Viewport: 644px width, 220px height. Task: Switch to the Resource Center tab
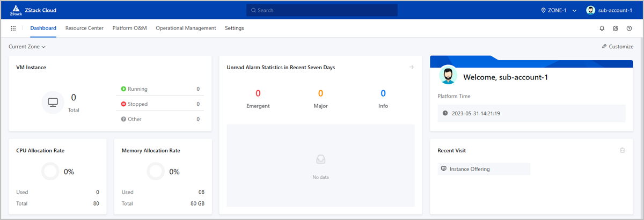pos(84,28)
